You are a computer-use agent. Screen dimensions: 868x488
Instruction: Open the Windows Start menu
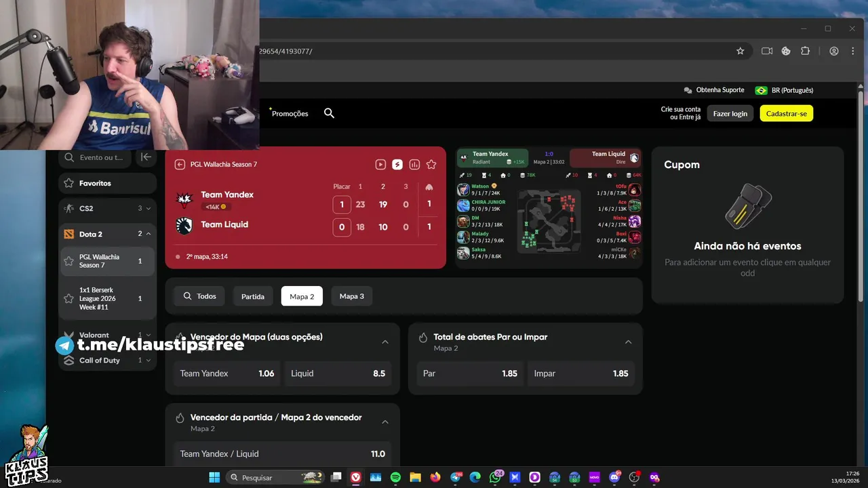coord(214,477)
